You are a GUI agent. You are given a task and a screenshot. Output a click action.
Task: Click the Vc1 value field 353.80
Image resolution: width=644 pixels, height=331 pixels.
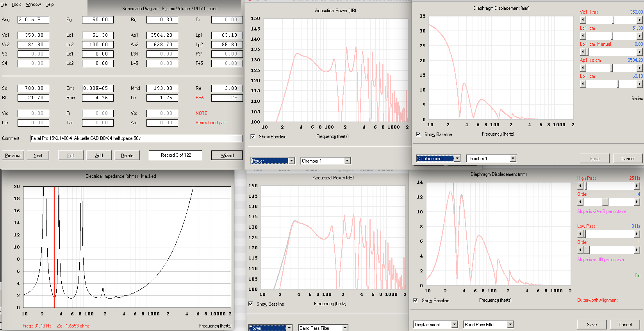coord(33,35)
